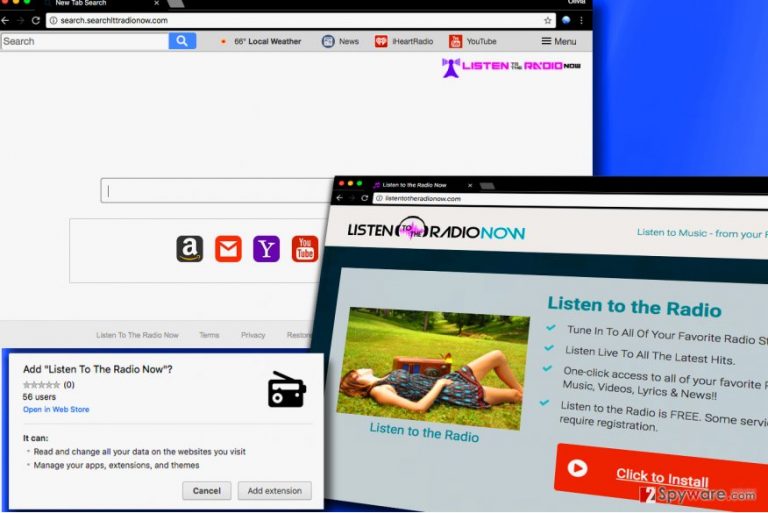Click the Listen to the Radio Now antenna logo
Image resolution: width=768 pixels, height=513 pixels.
pos(511,67)
